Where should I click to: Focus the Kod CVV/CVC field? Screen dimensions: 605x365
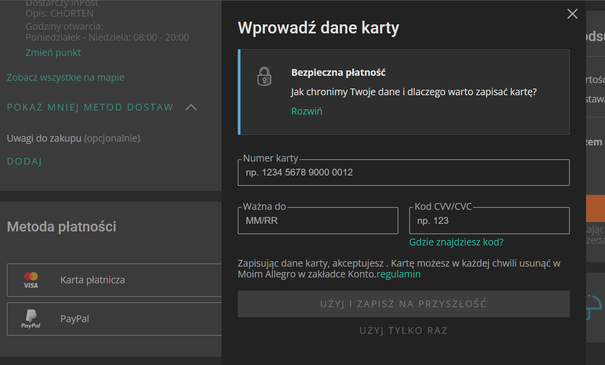coord(489,221)
